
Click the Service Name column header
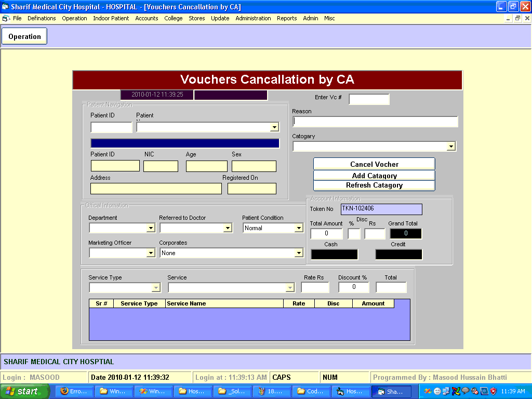pyautogui.click(x=224, y=303)
